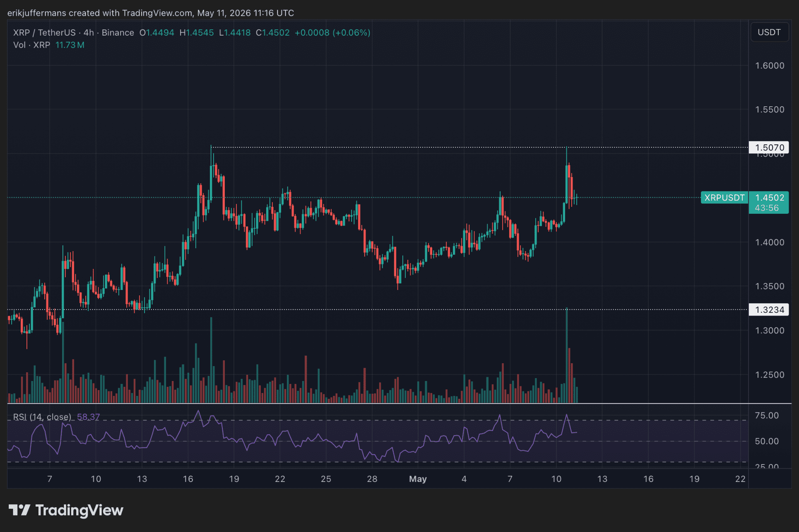Screen dimensions: 799x532
Task: Click the 75.00 RSI axis label
Action: 767,416
